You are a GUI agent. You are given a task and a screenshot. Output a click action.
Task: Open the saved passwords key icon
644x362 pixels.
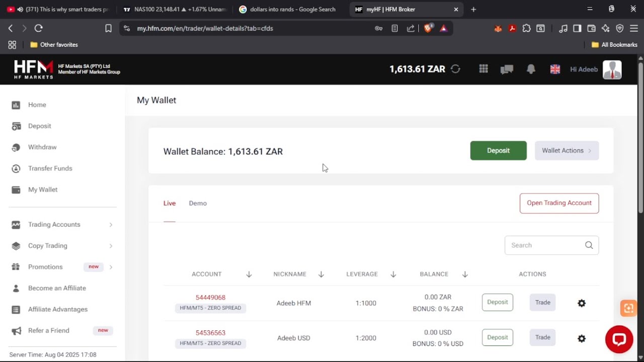coord(378,29)
